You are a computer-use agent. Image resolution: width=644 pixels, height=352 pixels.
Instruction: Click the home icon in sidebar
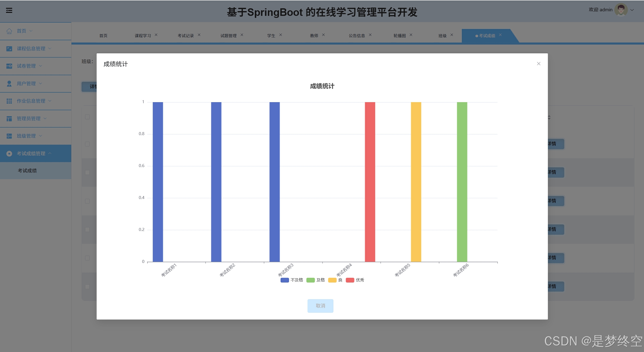point(9,31)
